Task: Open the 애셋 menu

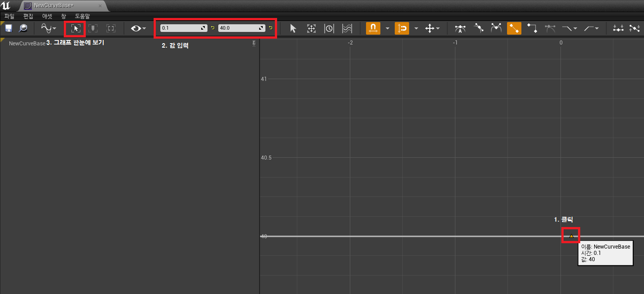Action: pos(47,16)
